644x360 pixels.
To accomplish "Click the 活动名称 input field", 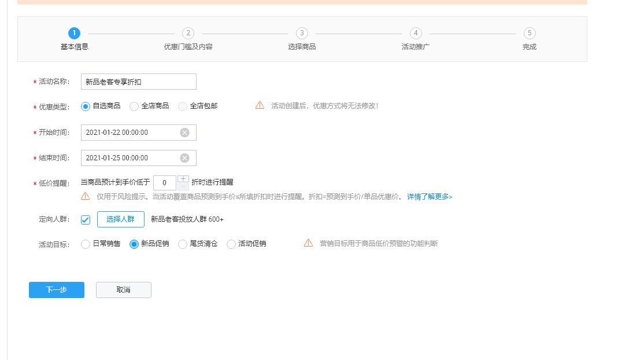I will [139, 81].
